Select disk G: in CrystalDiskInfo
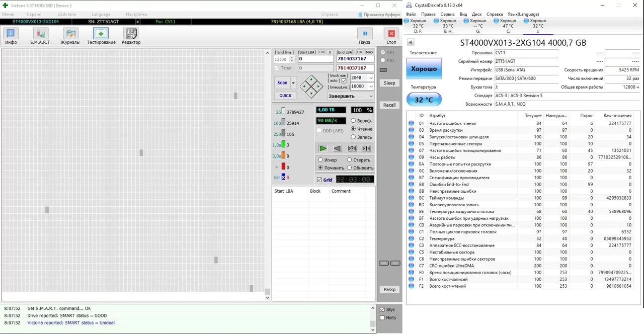The height and width of the screenshot is (335, 644). point(478,26)
